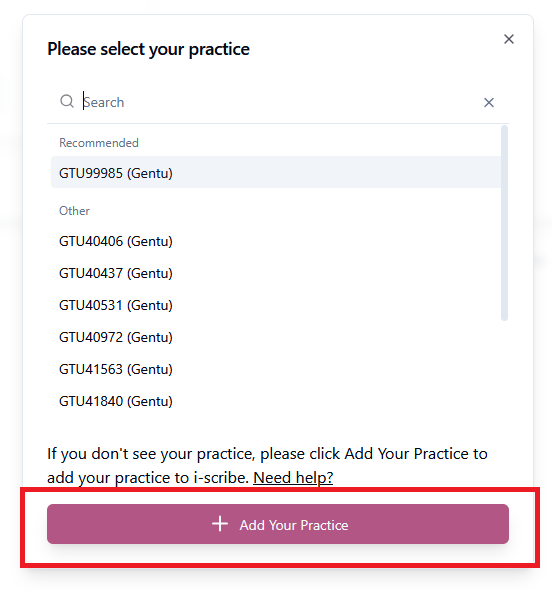Close the practice selection dialog
552x590 pixels.
(509, 39)
